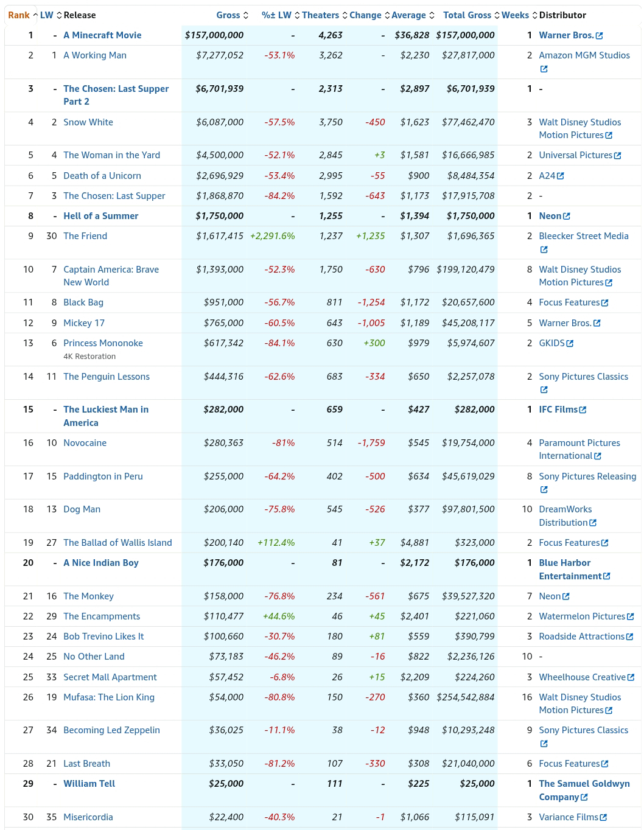Click external link icon beside Watermelon Pictures
The image size is (644, 830).
coord(630,616)
